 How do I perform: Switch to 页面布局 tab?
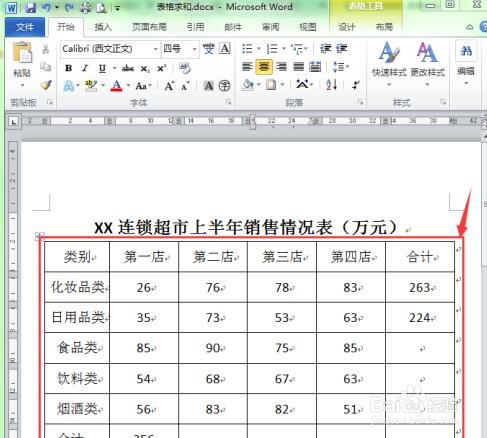[149, 27]
